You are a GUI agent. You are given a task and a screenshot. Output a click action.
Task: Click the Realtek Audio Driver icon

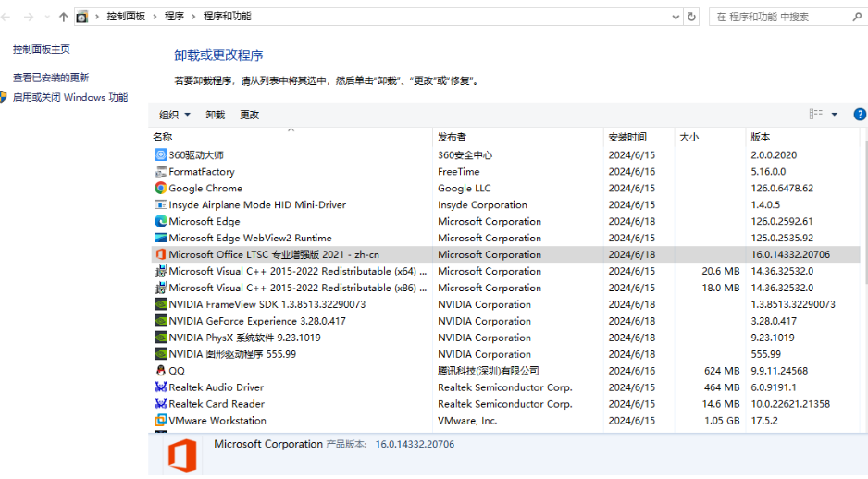(160, 387)
